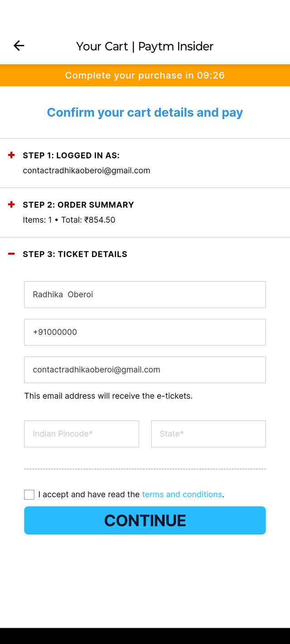Tap the logged-in email under Step 1

point(87,171)
